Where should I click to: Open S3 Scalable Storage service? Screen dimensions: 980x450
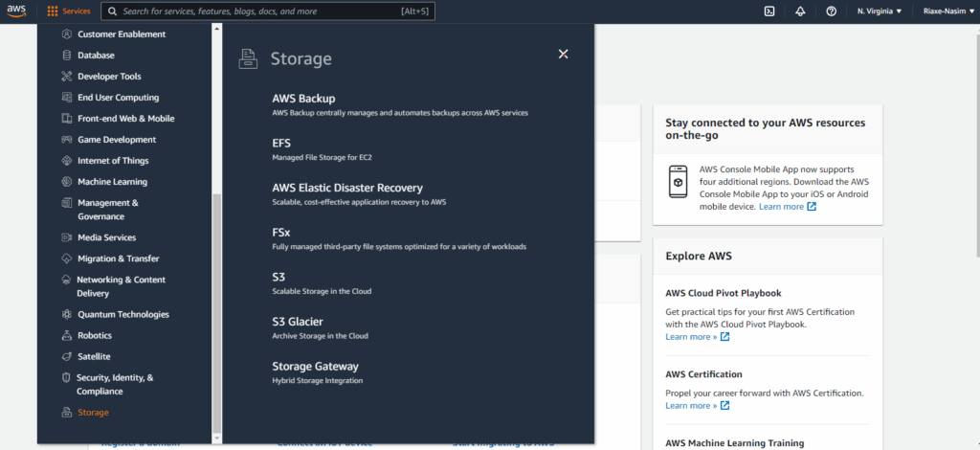[278, 277]
